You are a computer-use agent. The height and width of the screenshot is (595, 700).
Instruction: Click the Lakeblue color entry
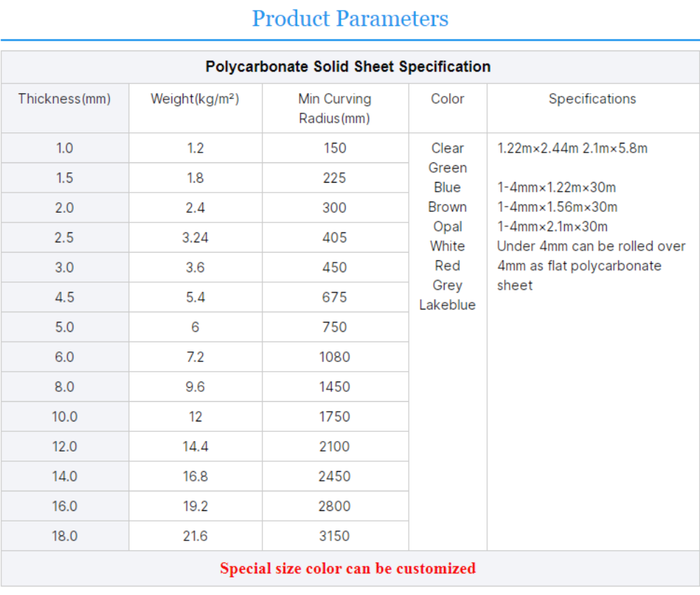pos(447,305)
